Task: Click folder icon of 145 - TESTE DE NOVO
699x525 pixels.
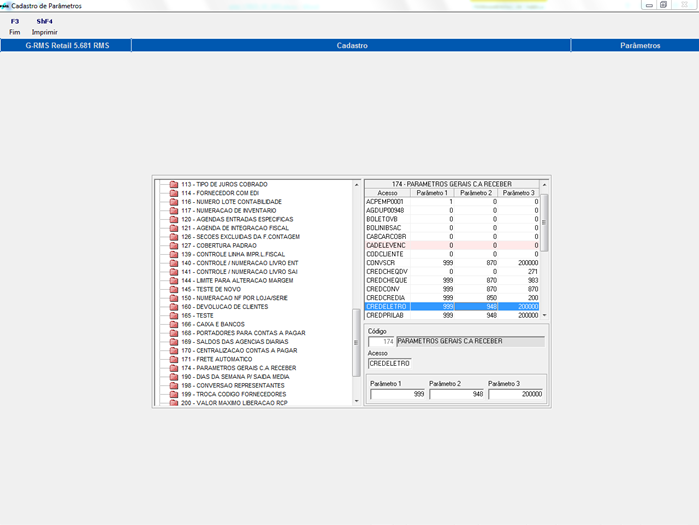Action: (x=174, y=289)
